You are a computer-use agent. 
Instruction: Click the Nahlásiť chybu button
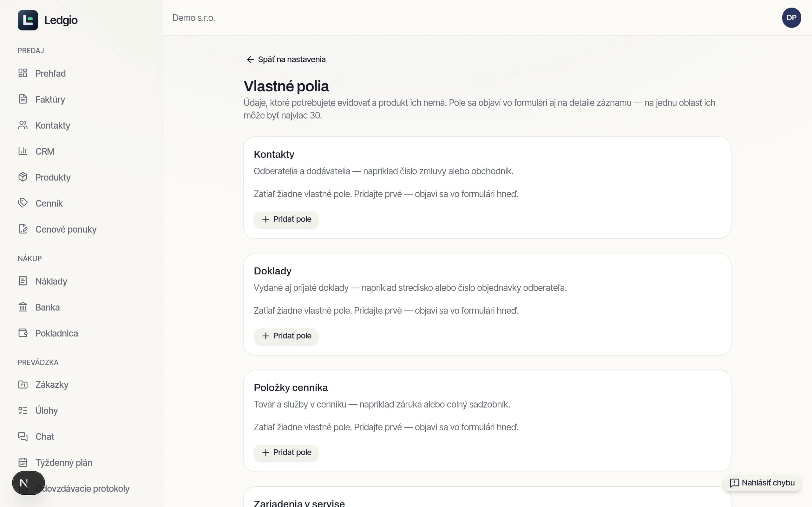tap(762, 483)
